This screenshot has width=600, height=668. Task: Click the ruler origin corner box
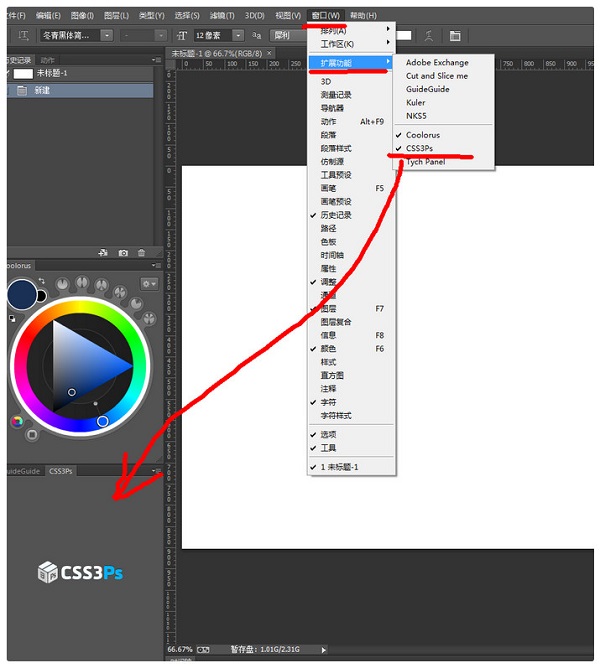[x=170, y=64]
